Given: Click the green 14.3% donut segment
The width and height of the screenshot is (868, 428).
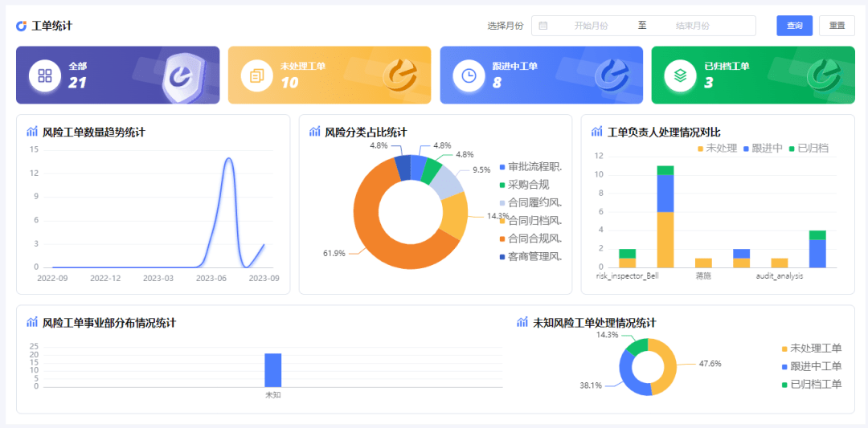Looking at the screenshot, I should click(x=637, y=347).
